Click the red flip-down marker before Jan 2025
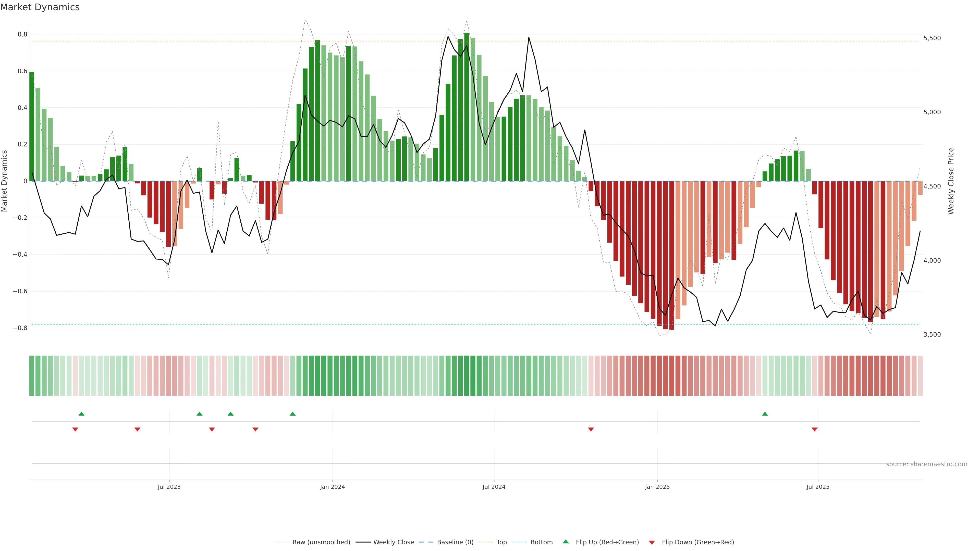 tap(591, 429)
